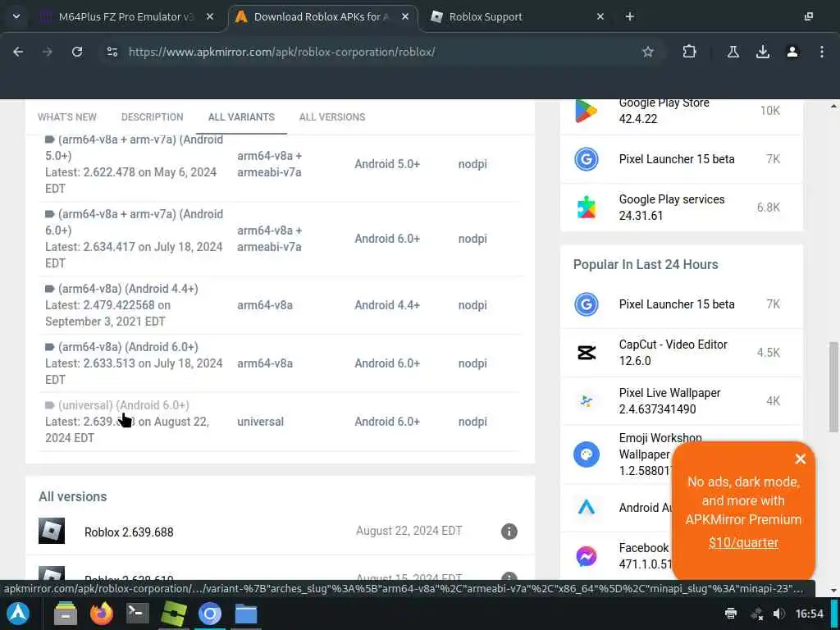The image size is (840, 630).
Task: Restore the browser window size
Action: 809,16
